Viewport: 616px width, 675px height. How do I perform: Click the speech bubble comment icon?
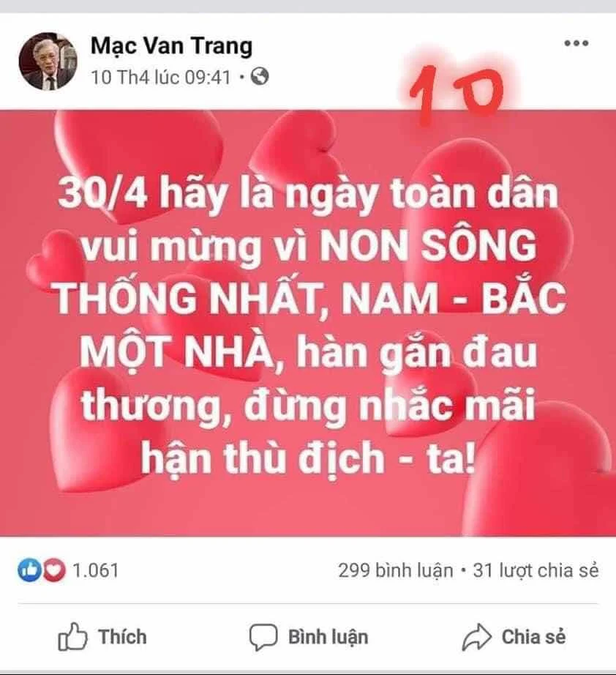point(263,637)
